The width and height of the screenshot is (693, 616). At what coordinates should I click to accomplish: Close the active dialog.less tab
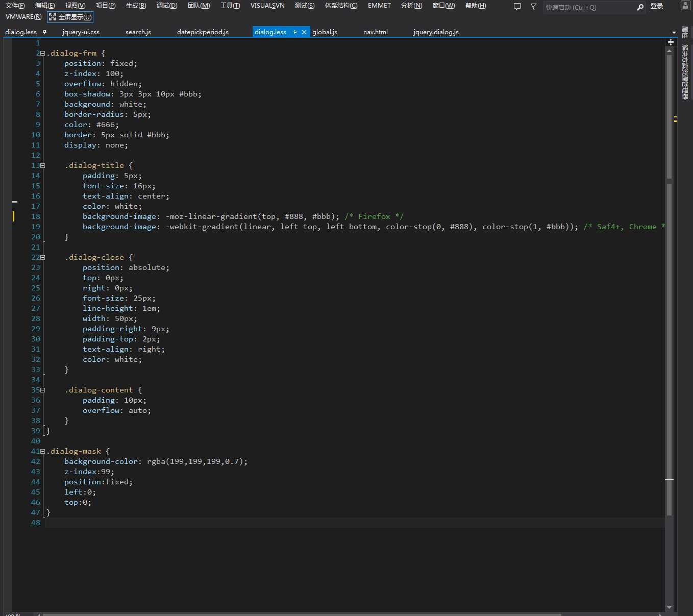click(x=304, y=32)
